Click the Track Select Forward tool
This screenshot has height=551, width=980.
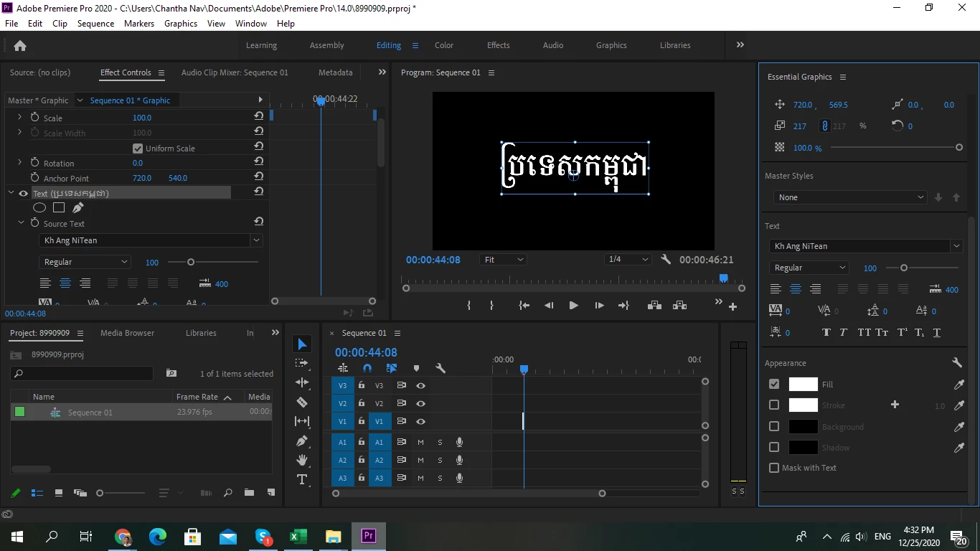pyautogui.click(x=302, y=363)
